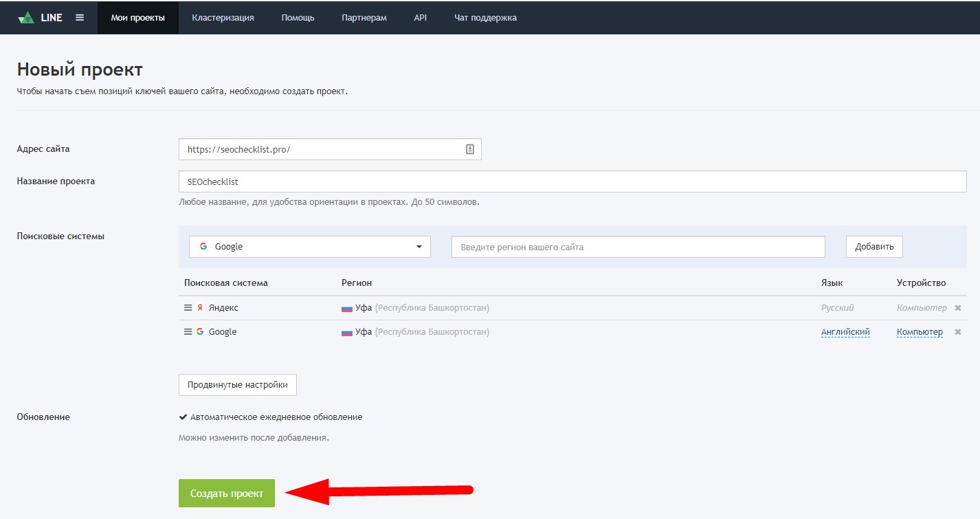Click the Поисковая система column header
Viewport: 980px width, 519px height.
(226, 283)
